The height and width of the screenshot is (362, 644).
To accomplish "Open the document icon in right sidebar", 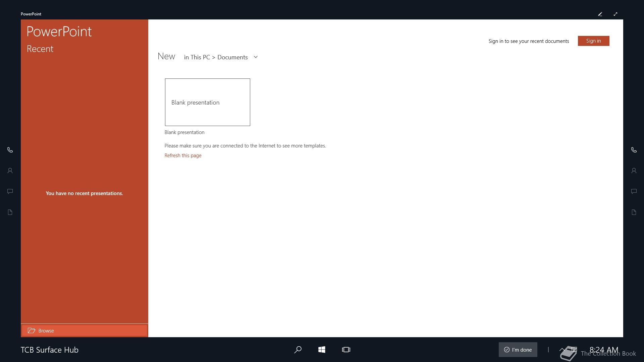I will pos(634,212).
